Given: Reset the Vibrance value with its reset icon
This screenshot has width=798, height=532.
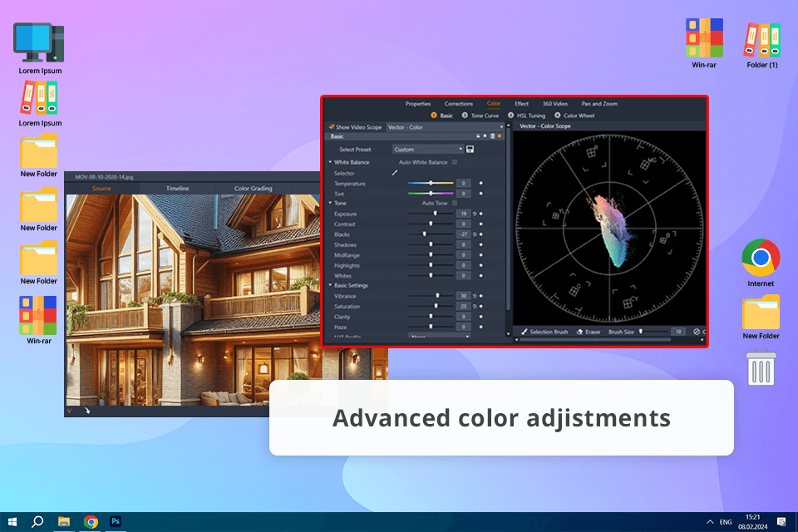Looking at the screenshot, I should (x=475, y=296).
